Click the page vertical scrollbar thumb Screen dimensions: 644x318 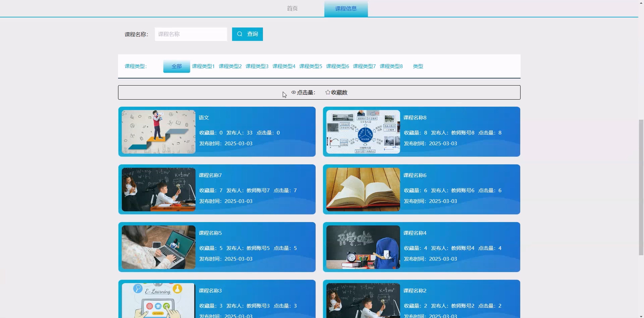[641, 188]
